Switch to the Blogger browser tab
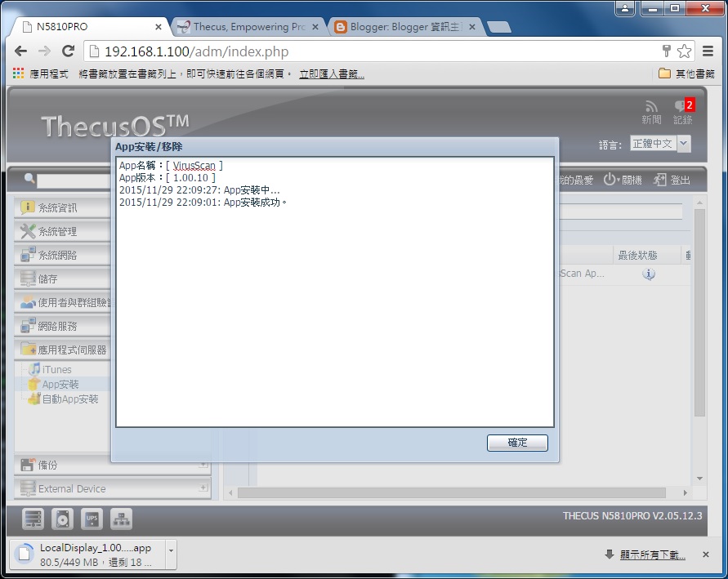The height and width of the screenshot is (579, 728). coord(404,27)
